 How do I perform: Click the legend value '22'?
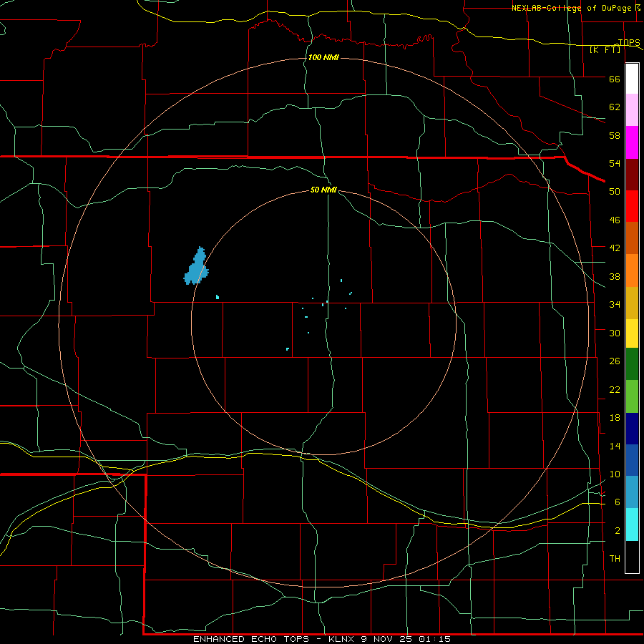pos(615,389)
